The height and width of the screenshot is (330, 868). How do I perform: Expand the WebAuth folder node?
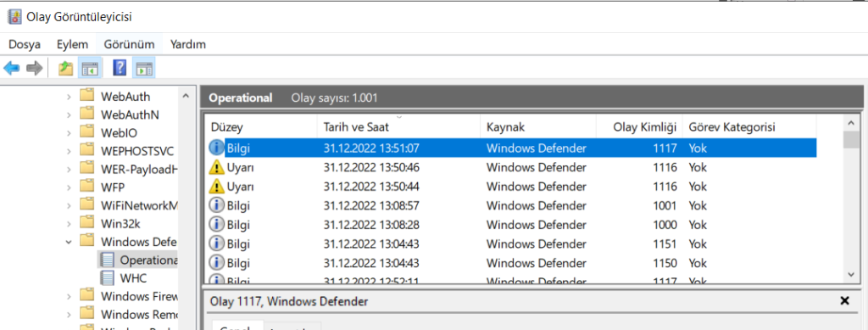click(x=69, y=97)
